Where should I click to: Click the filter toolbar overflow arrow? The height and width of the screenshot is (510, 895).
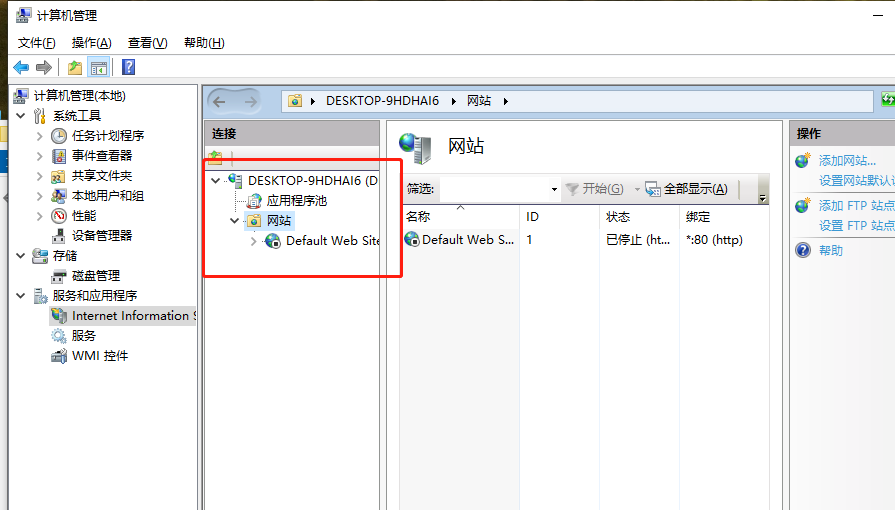[763, 198]
